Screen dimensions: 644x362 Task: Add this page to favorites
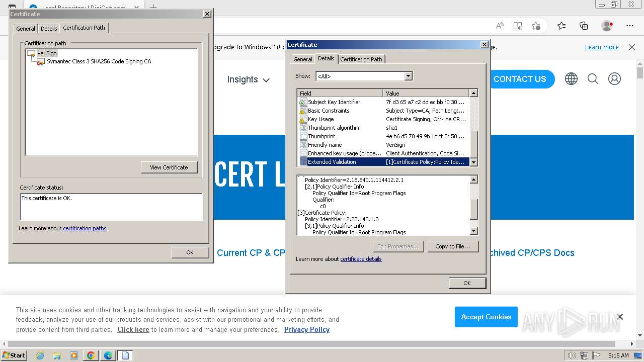pyautogui.click(x=536, y=26)
